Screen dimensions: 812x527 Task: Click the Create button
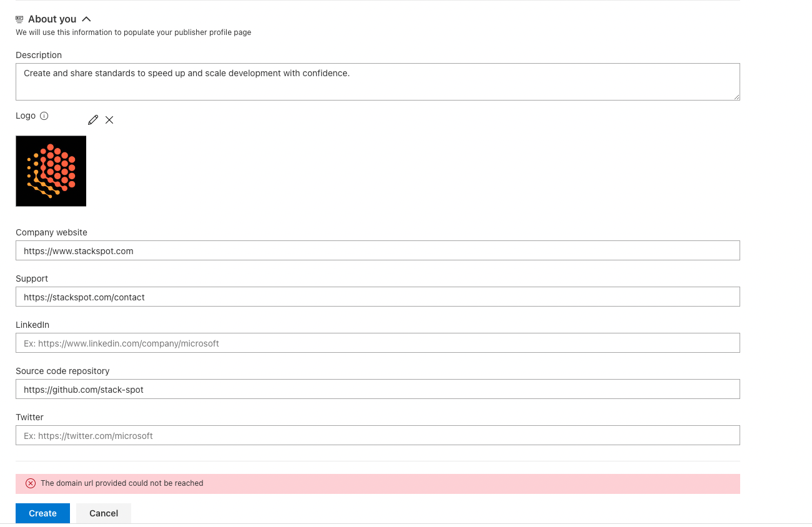42,513
